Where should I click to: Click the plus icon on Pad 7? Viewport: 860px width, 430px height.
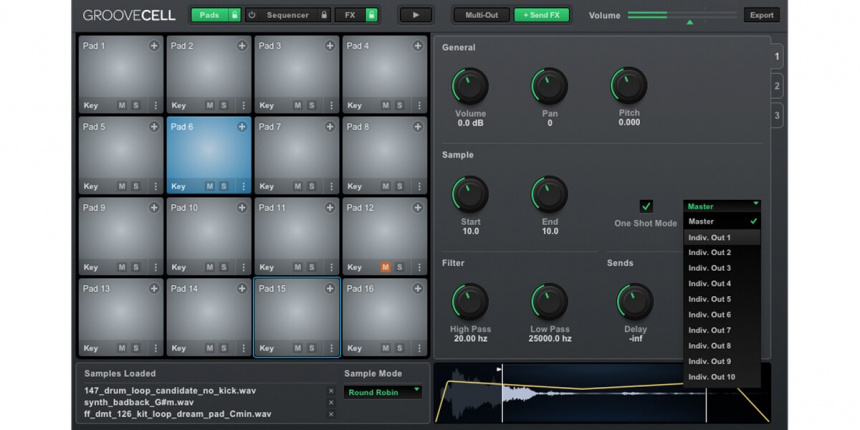(330, 127)
